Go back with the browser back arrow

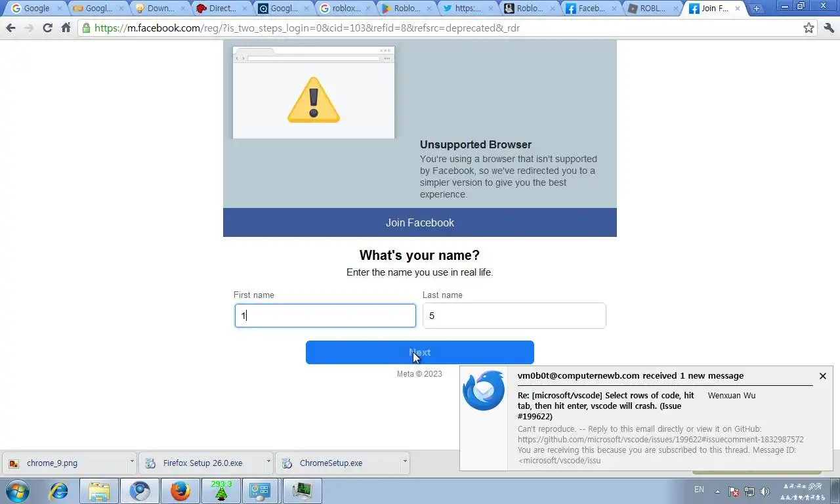coord(10,28)
